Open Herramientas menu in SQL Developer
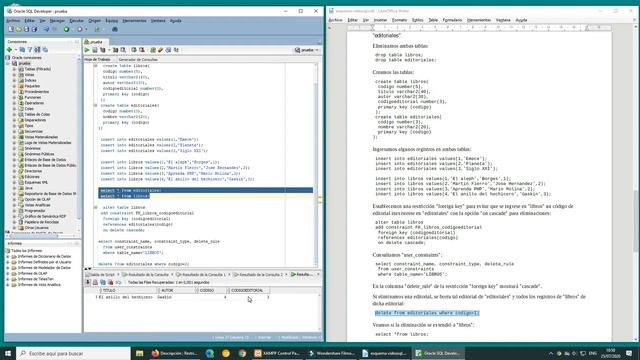Screen dimensions: 640x360 [x=134, y=20]
